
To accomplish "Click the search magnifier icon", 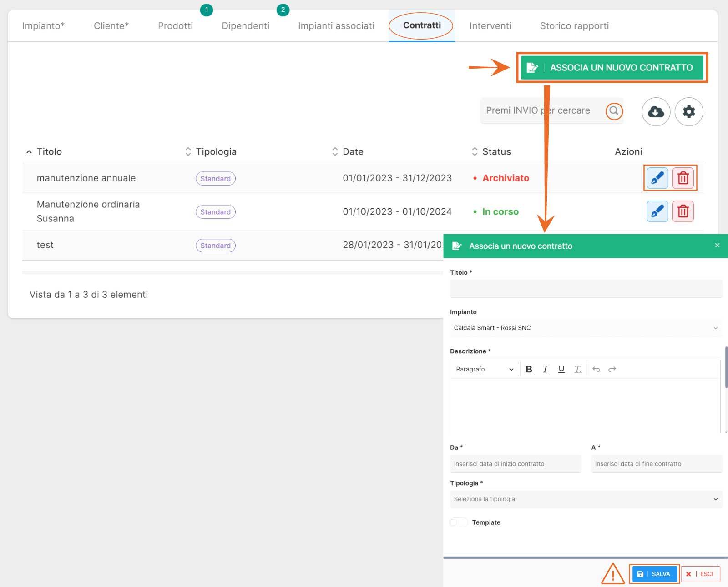I will pos(614,111).
